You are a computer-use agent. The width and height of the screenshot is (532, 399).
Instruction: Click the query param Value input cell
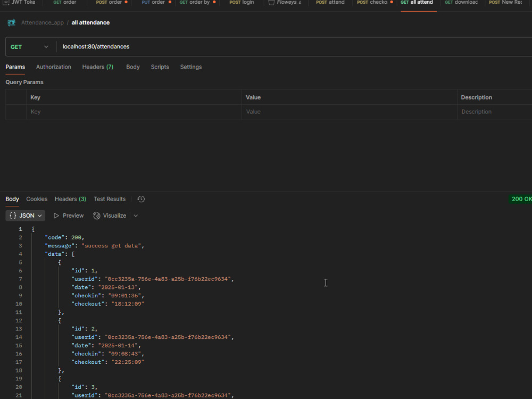coord(350,112)
